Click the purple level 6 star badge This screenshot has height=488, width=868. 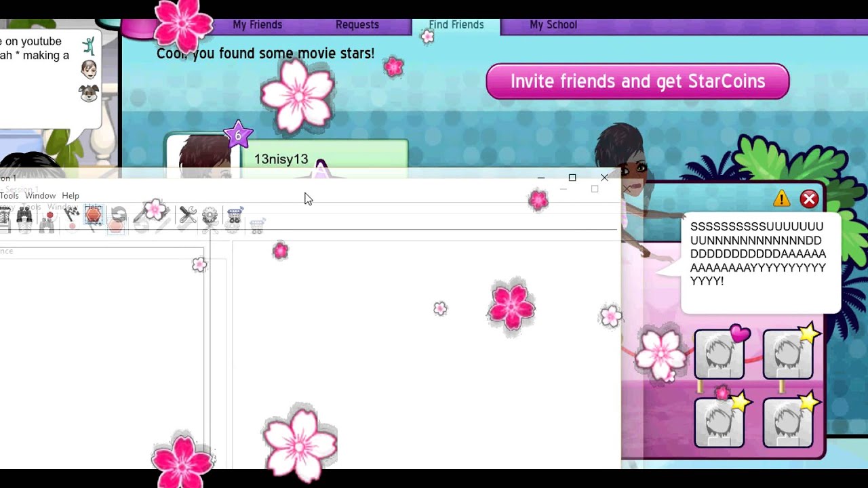[238, 136]
